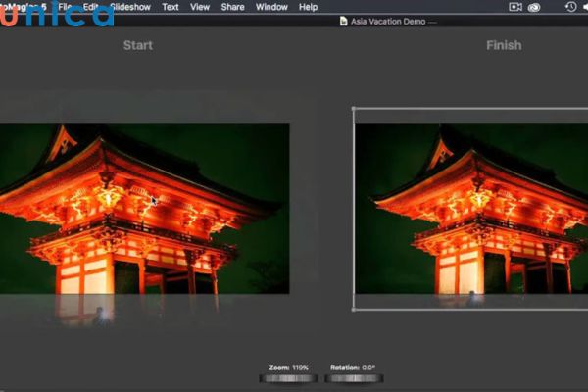Select the Finish temple image
The width and height of the screenshot is (588, 392).
point(471,209)
